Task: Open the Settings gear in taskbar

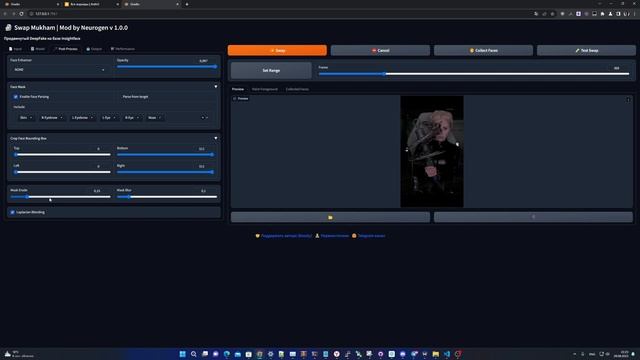Action: pos(271,354)
